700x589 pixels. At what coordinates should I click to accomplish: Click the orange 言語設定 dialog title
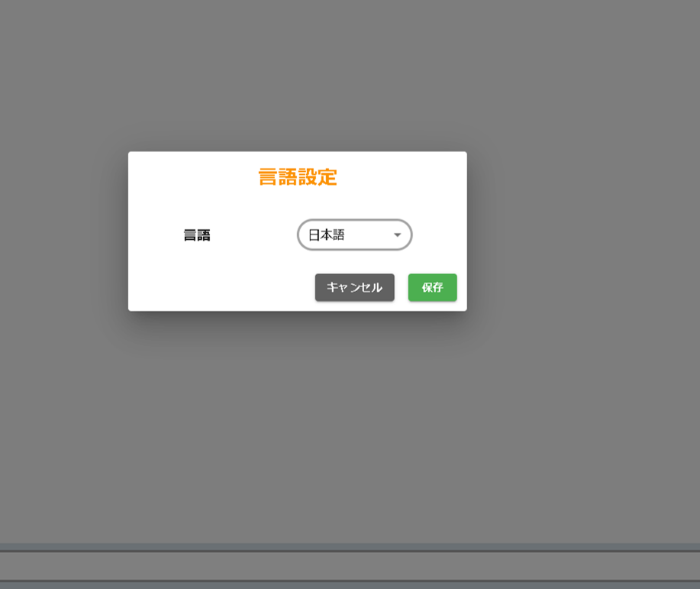tap(297, 177)
